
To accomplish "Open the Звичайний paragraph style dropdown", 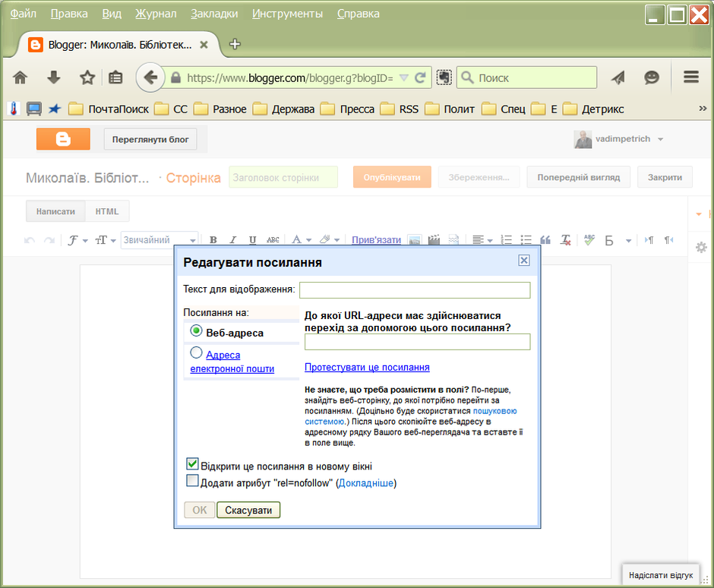I will pyautogui.click(x=160, y=240).
